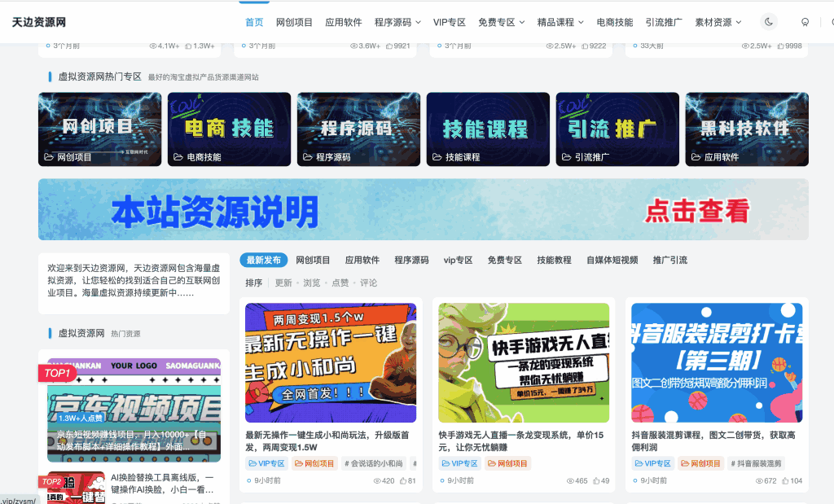Click the 本站资源说明 banner

tap(423, 210)
